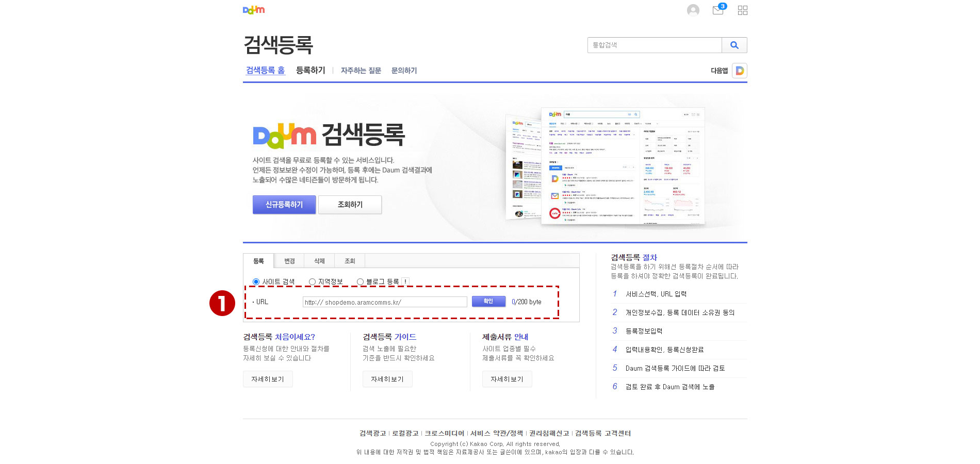The image size is (980, 464).
Task: Open the 로컬광고 footer link
Action: pos(405,433)
